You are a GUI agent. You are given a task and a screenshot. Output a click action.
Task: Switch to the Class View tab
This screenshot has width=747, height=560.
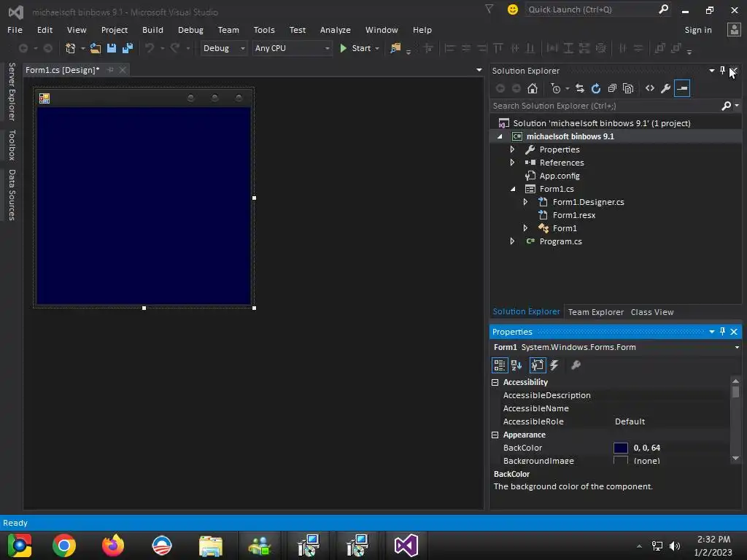point(651,312)
